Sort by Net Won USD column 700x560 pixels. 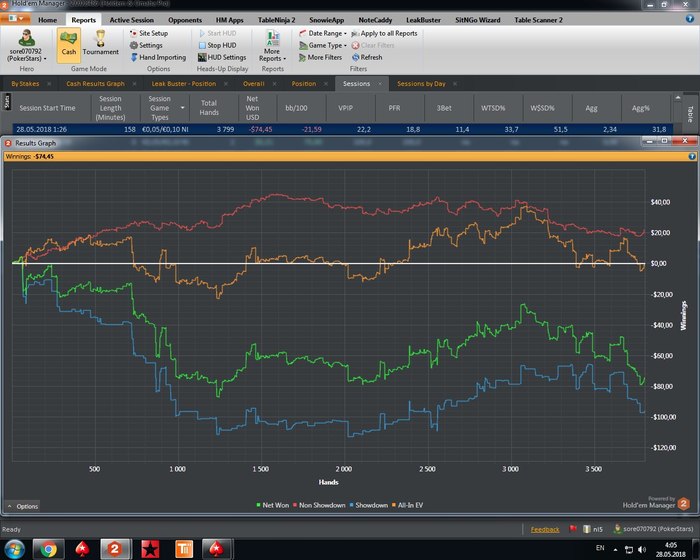tap(252, 108)
